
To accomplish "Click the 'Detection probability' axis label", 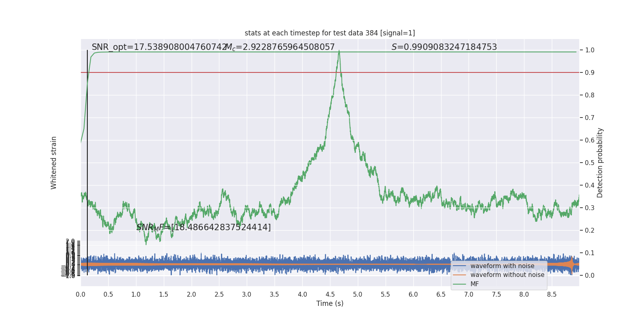I will click(600, 163).
